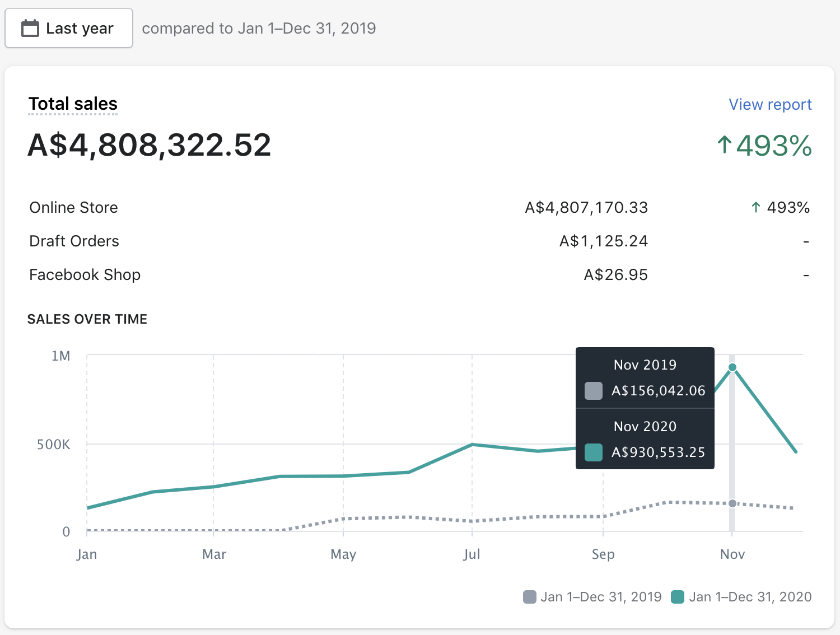Click the Jan 1–Dec 31, 2019 legend label
The image size is (840, 635).
[x=601, y=597]
